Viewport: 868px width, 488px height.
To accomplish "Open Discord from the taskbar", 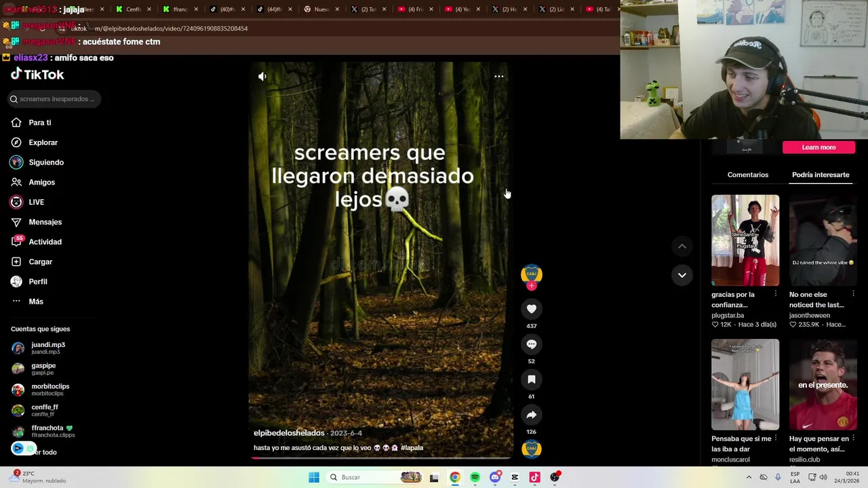I will click(495, 477).
